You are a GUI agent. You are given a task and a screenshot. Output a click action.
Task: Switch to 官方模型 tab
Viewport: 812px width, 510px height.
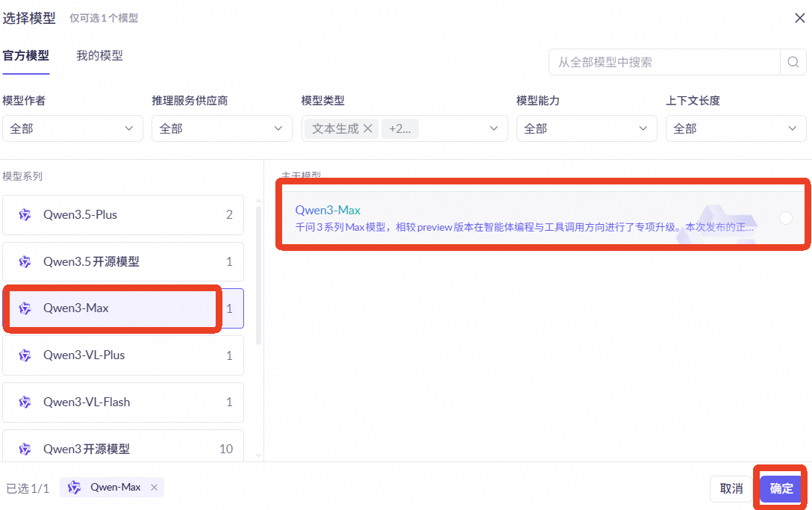click(26, 55)
